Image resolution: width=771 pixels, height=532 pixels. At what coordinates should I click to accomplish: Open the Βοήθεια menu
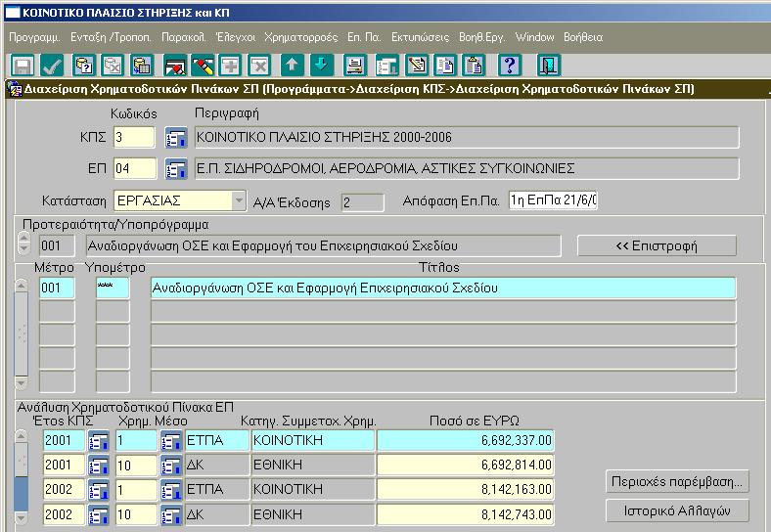[583, 37]
